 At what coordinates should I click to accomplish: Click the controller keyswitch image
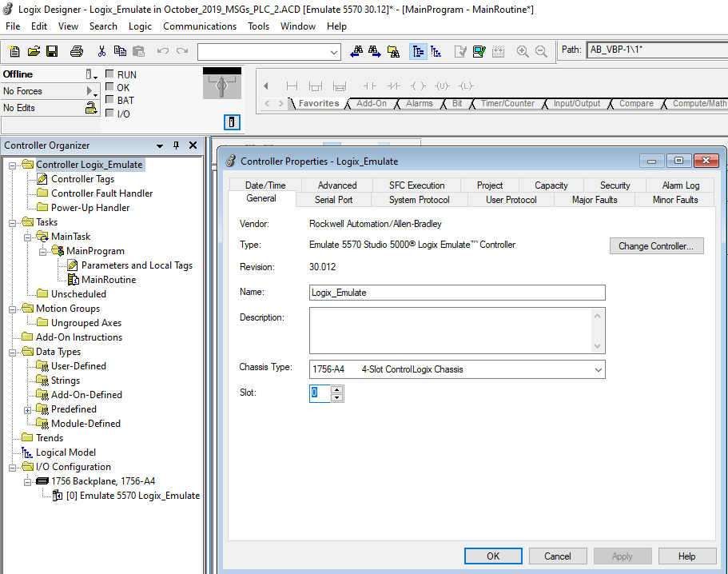click(x=222, y=83)
